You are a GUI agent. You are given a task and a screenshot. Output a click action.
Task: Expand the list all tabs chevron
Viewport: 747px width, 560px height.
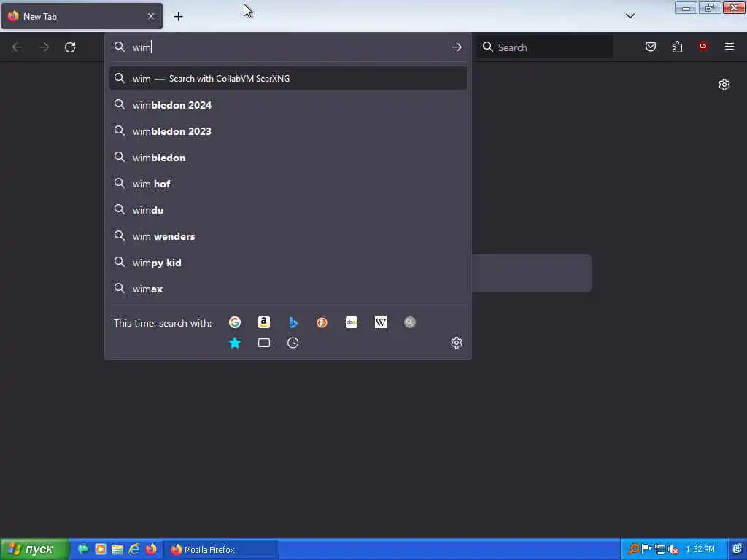point(630,16)
